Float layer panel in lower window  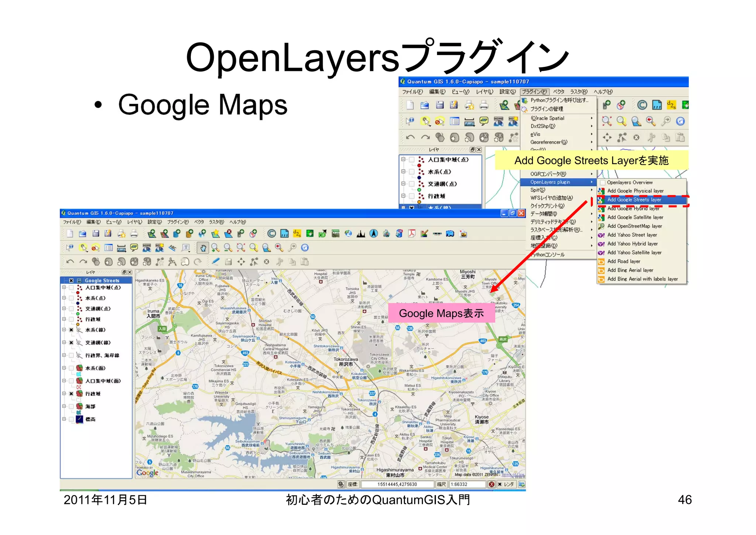tap(124, 272)
